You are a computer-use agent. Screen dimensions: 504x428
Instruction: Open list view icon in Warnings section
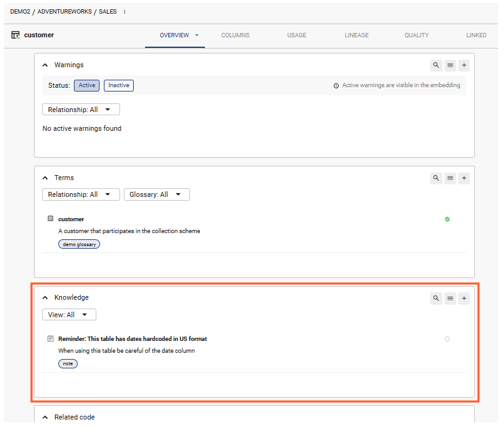click(450, 65)
